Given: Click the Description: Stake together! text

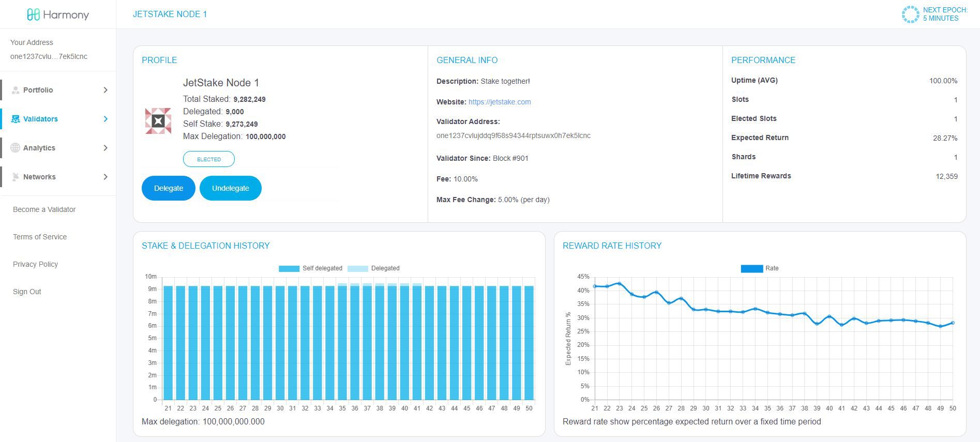Looking at the screenshot, I should [x=483, y=81].
